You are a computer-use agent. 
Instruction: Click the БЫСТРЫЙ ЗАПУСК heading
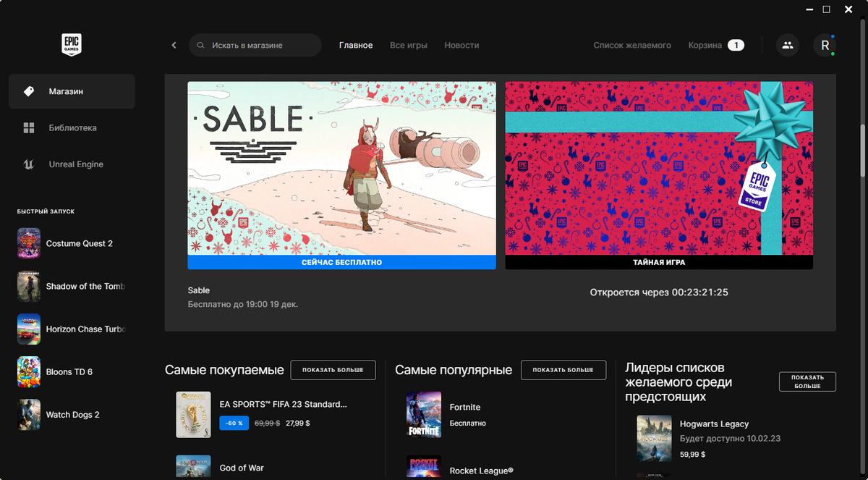(x=46, y=211)
